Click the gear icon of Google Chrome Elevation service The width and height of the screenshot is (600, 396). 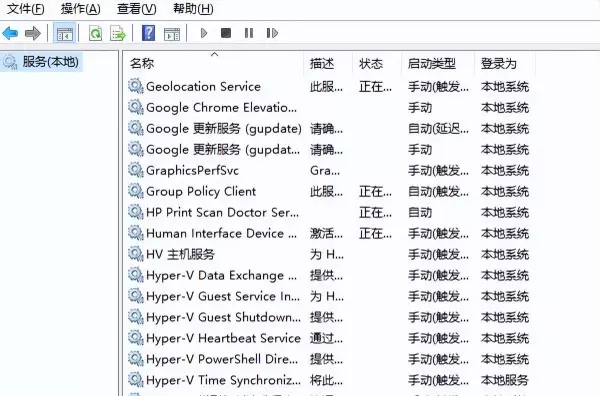pos(135,107)
